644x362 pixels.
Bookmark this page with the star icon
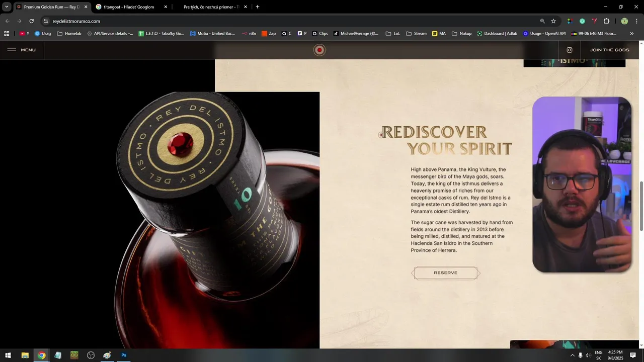[553, 21]
